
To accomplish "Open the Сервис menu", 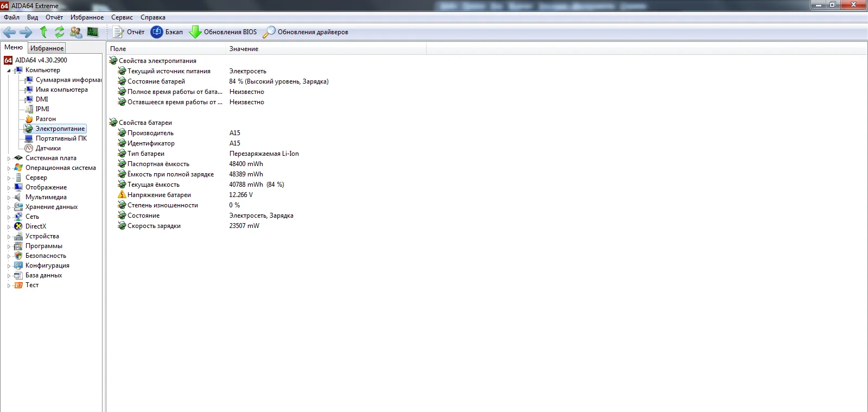I will click(x=122, y=17).
